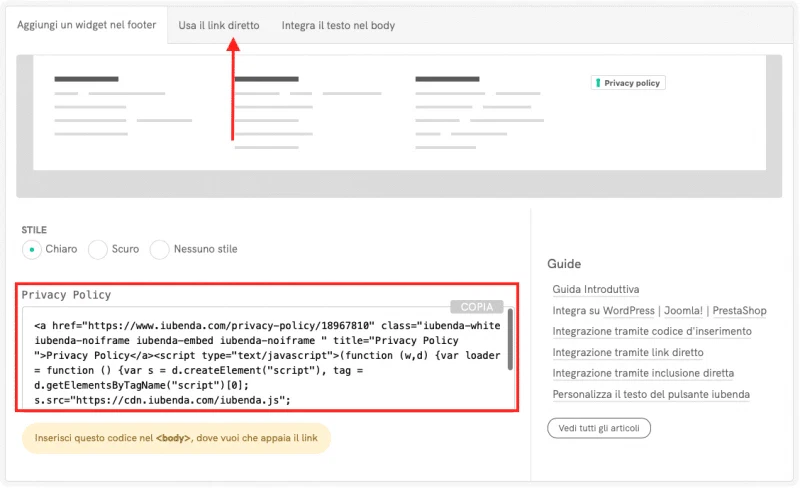Click inside the Privacy Policy code box

point(268,357)
